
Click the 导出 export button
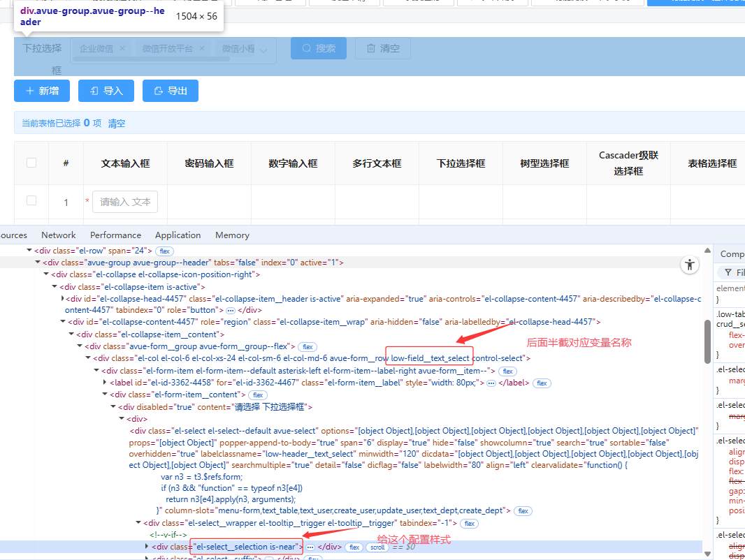(x=171, y=91)
